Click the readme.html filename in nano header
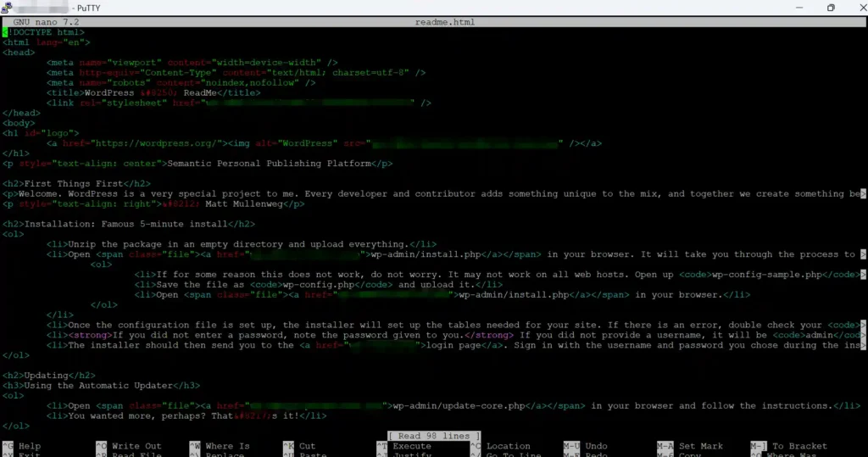Screen dimensions: 868x457 point(445,22)
